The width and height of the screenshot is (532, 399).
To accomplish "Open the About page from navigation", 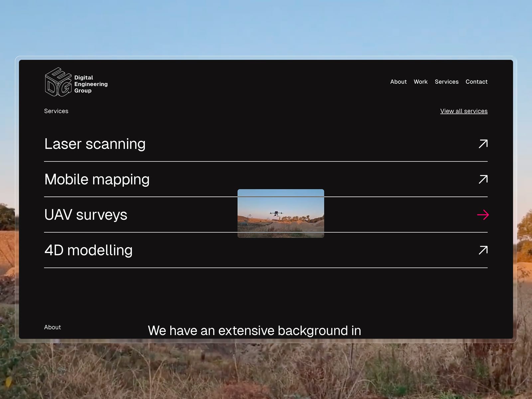I will tap(398, 82).
